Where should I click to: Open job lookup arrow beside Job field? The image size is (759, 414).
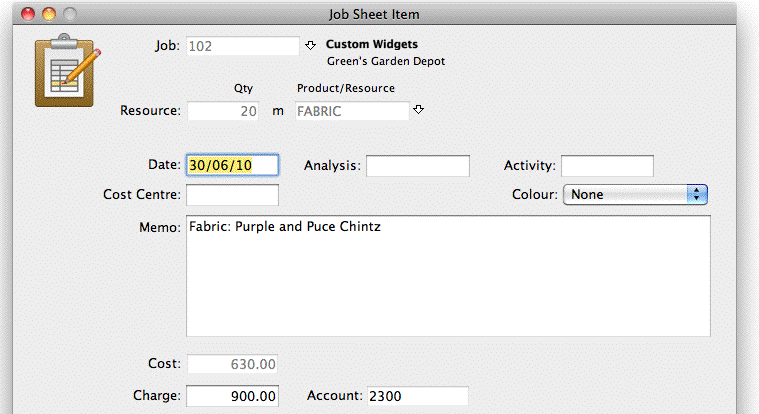(310, 46)
